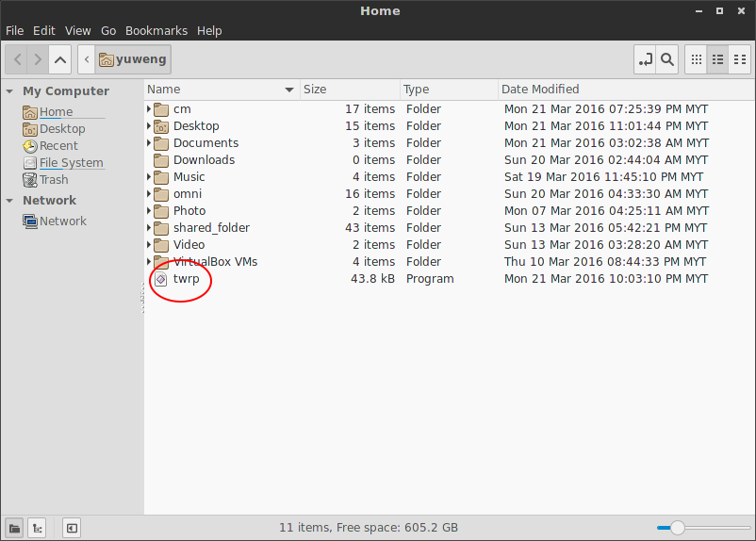Collapse the My Computer section

point(9,91)
